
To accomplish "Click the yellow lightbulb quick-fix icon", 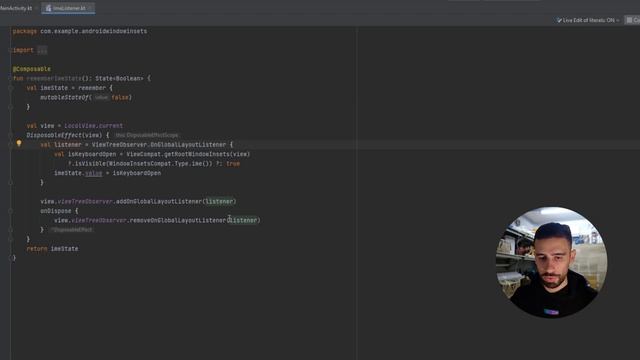I will (x=19, y=144).
